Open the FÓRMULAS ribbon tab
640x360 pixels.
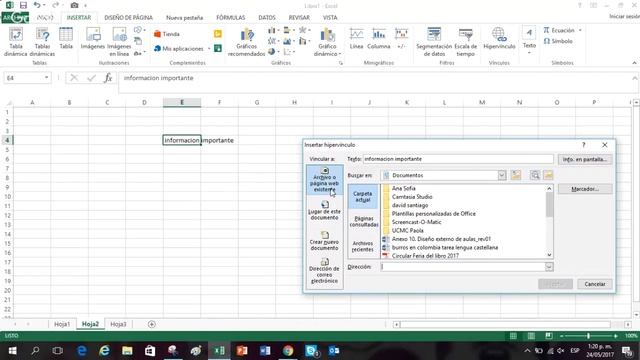231,18
